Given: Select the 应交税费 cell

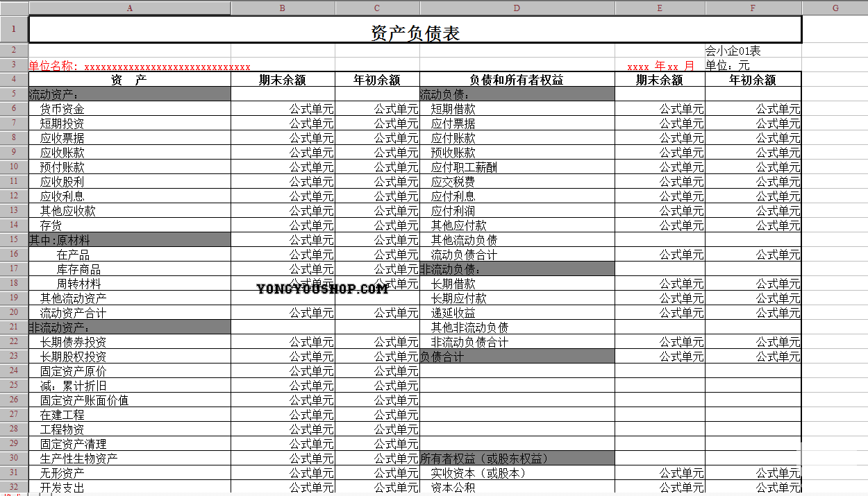Looking at the screenshot, I should pos(517,181).
